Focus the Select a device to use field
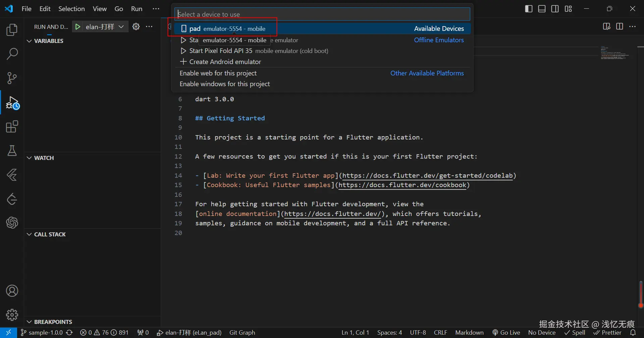This screenshot has height=338, width=644. click(x=322, y=14)
